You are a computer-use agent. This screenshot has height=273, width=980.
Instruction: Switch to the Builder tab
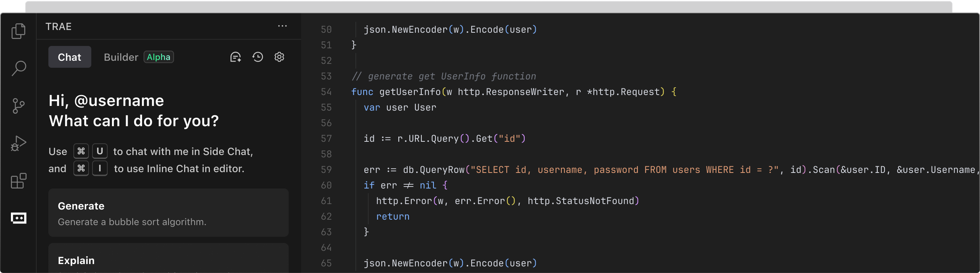(x=121, y=57)
